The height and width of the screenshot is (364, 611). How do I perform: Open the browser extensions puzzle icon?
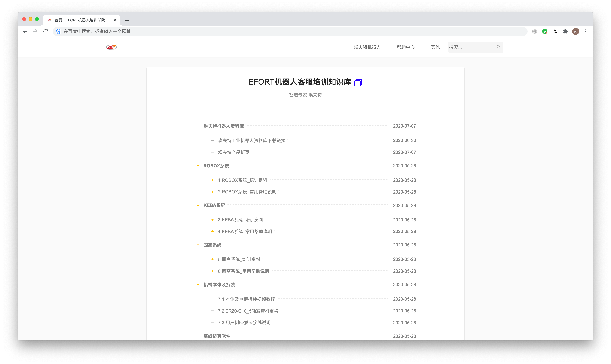(x=565, y=31)
